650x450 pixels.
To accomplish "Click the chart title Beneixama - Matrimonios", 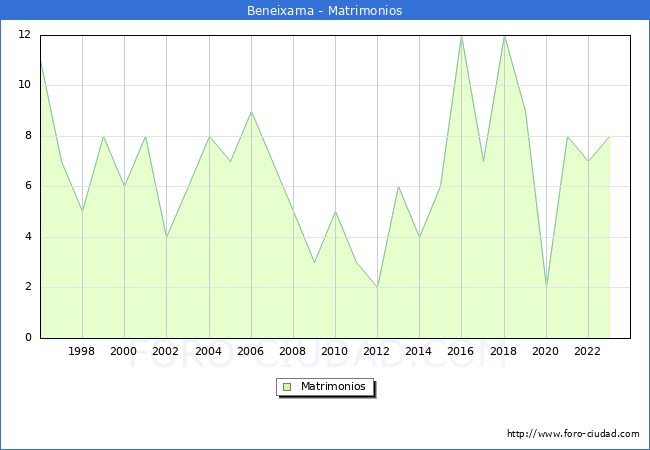I will (x=325, y=11).
